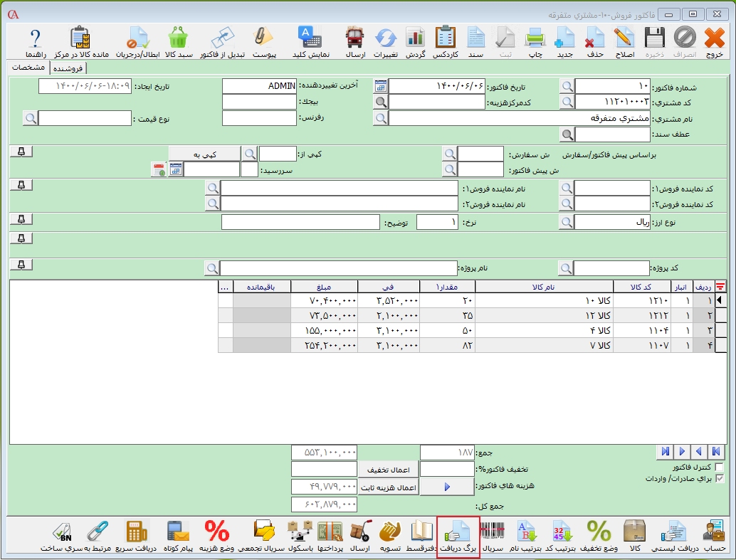
Task: Select the مشخصات tab
Action: [x=28, y=67]
